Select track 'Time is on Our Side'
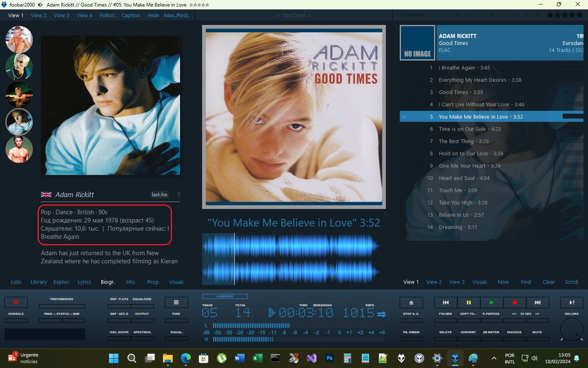Viewport: 588px width, 368px height. pyautogui.click(x=470, y=129)
